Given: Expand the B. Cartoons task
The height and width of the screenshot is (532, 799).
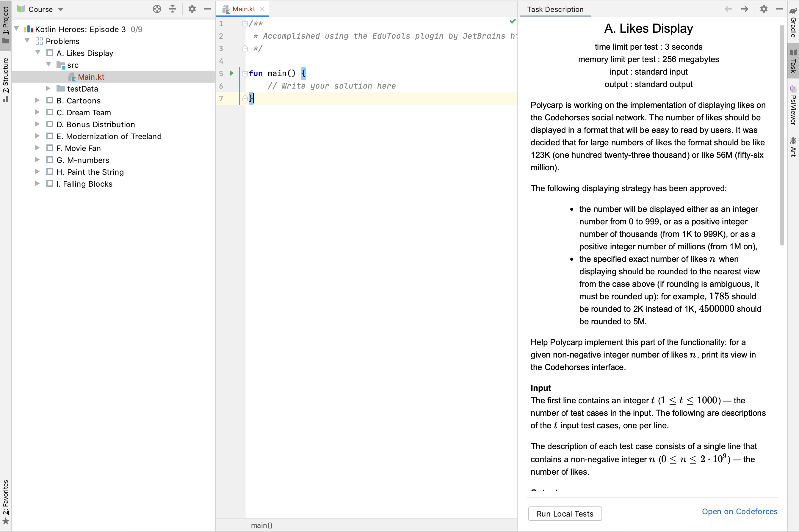Looking at the screenshot, I should point(37,100).
